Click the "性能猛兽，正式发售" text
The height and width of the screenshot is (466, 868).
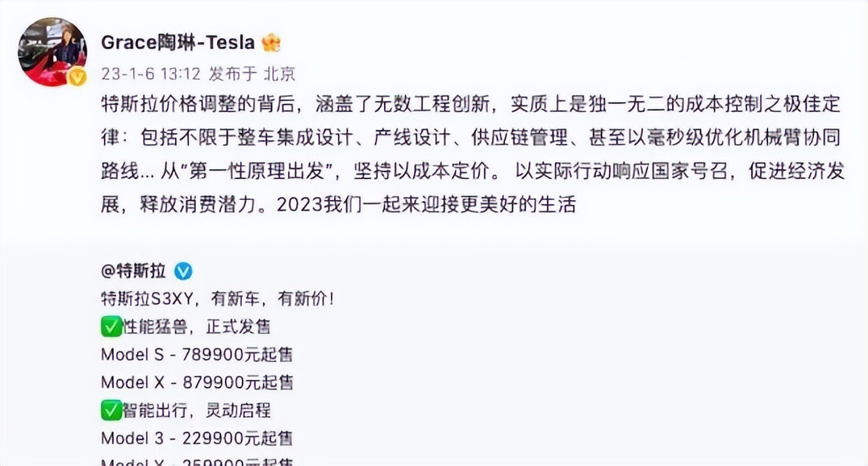click(197, 326)
